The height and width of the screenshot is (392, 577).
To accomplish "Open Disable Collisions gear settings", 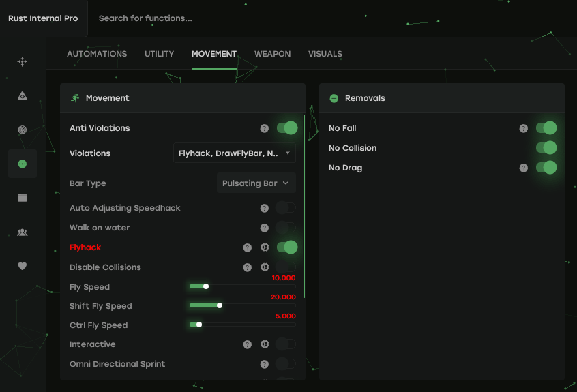I will tap(265, 267).
